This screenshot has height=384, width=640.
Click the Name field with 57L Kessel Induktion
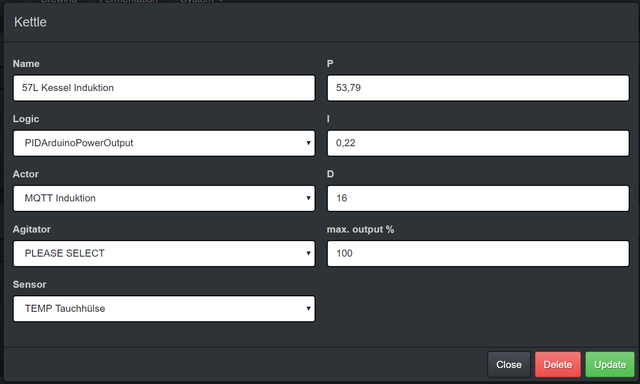164,88
